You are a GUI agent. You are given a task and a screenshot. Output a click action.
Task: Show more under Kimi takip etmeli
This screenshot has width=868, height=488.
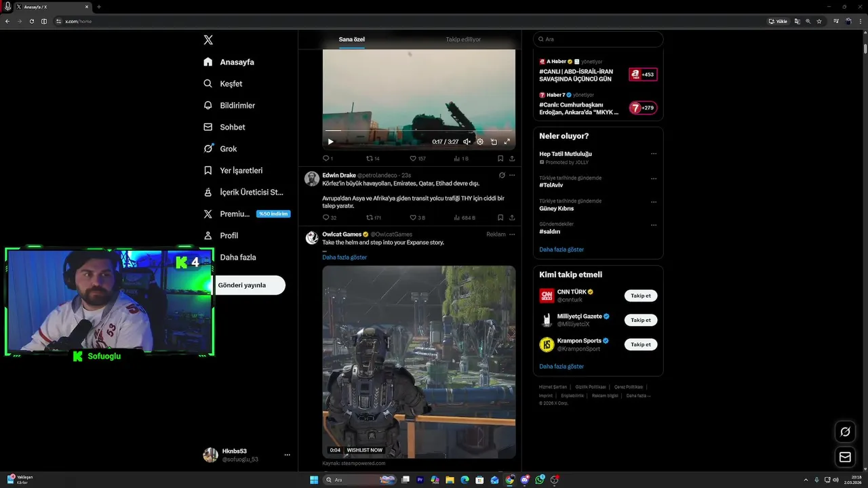pos(561,366)
